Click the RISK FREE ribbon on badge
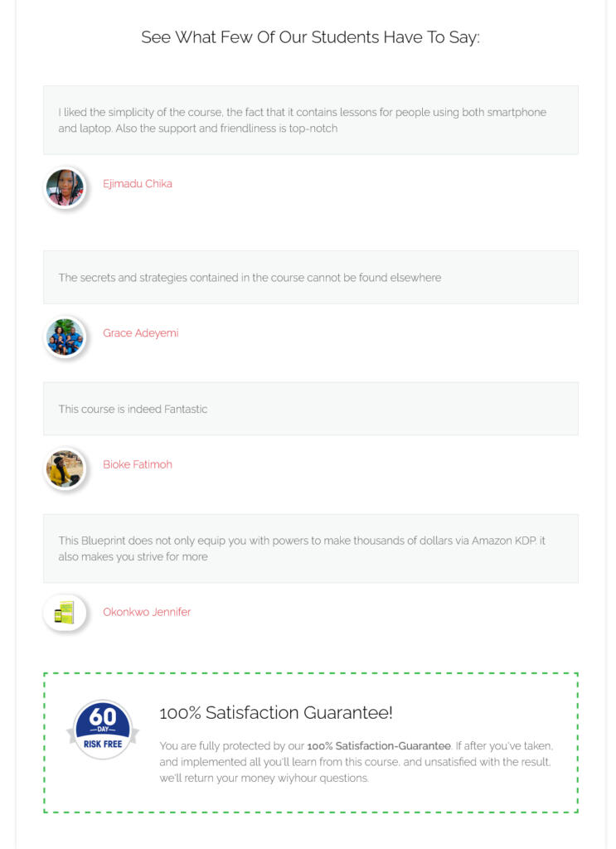 103,744
